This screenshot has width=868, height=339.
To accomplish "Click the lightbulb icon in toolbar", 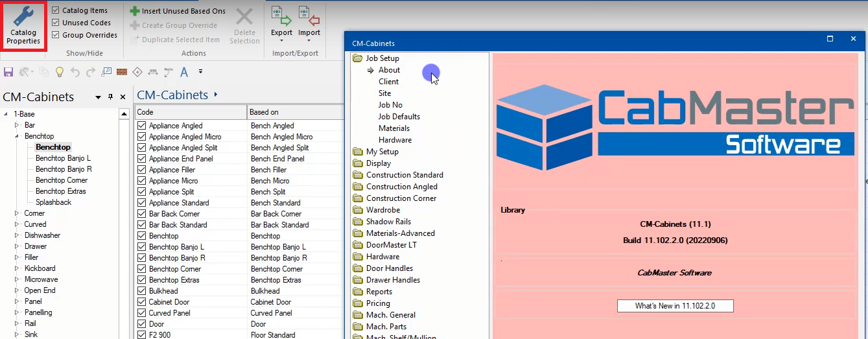I will (60, 72).
